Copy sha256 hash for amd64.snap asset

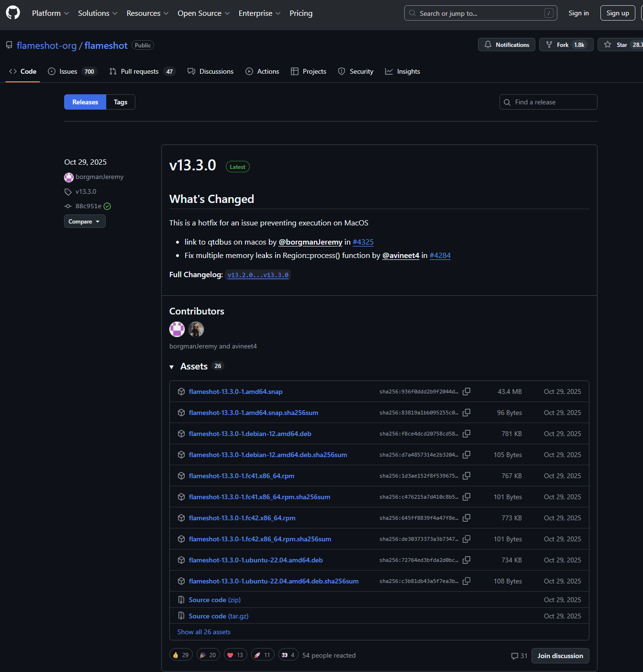(466, 392)
